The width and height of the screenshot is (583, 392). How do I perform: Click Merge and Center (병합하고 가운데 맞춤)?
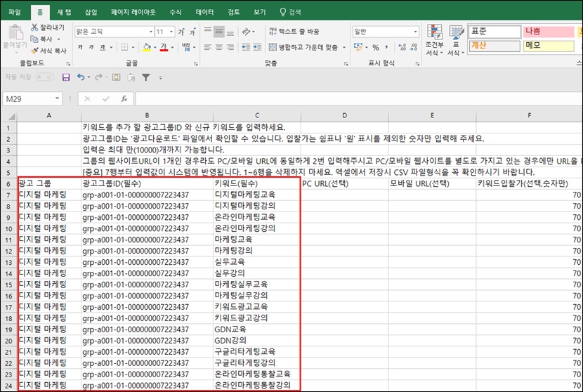coord(303,47)
